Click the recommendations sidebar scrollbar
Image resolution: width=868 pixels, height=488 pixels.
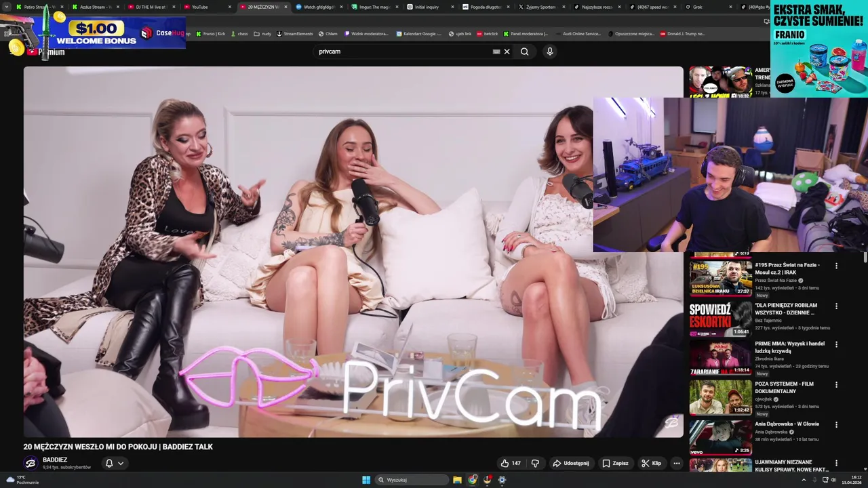(x=865, y=258)
